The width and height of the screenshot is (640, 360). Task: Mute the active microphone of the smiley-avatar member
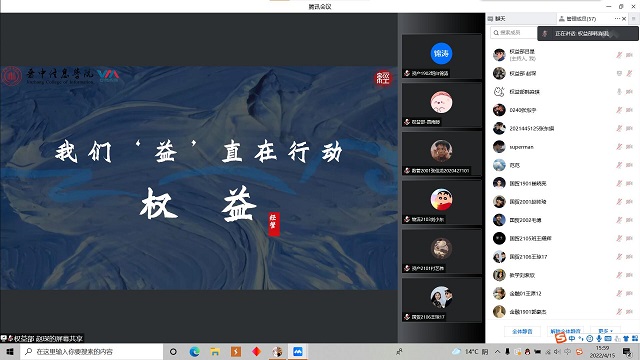619,92
